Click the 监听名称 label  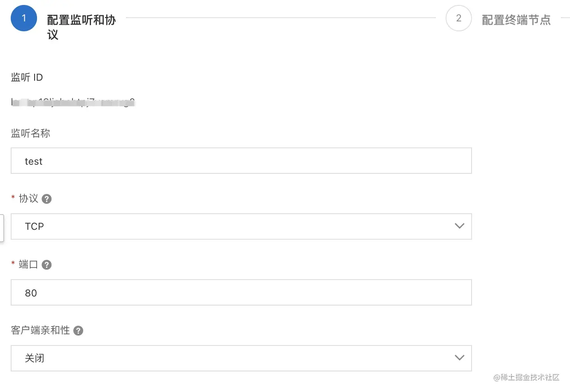30,133
